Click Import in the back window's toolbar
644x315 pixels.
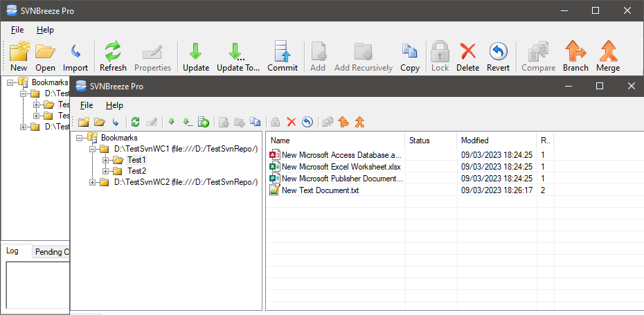click(x=75, y=57)
